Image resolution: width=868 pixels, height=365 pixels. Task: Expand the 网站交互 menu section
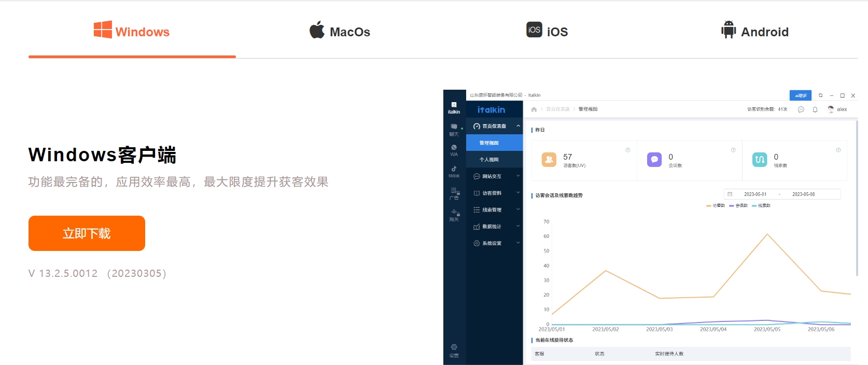(495, 176)
